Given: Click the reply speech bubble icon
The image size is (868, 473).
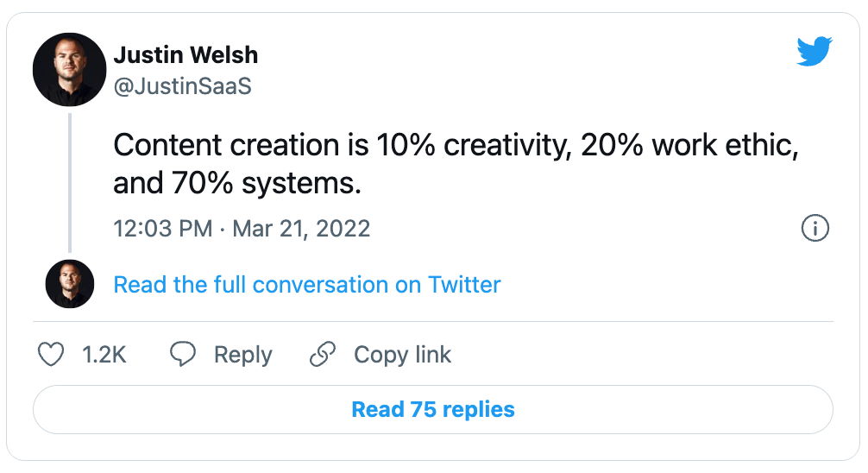Looking at the screenshot, I should tap(182, 355).
